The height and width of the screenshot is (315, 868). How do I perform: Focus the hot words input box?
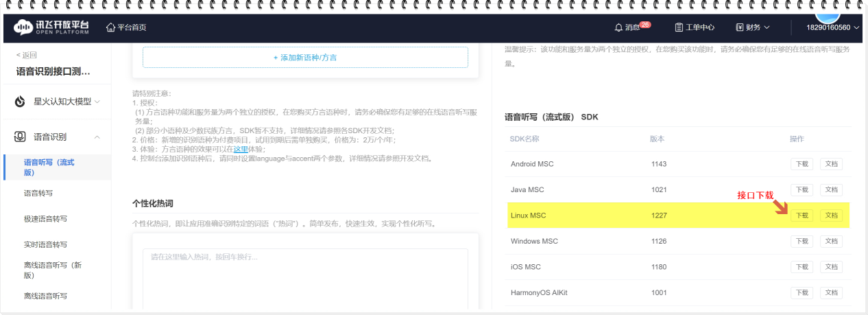(x=305, y=278)
